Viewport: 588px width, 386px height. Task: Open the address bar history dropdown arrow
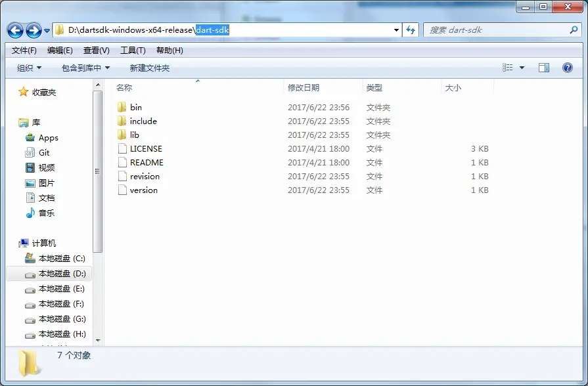click(x=396, y=30)
